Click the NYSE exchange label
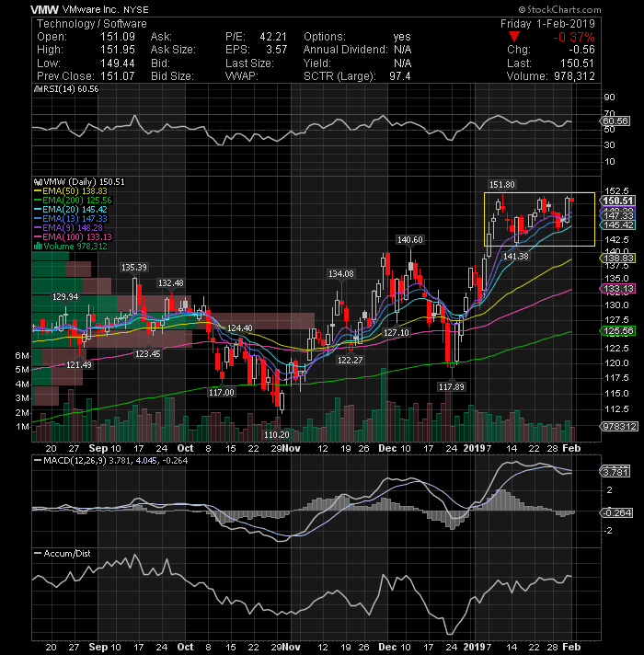The width and height of the screenshot is (644, 655). [x=136, y=9]
